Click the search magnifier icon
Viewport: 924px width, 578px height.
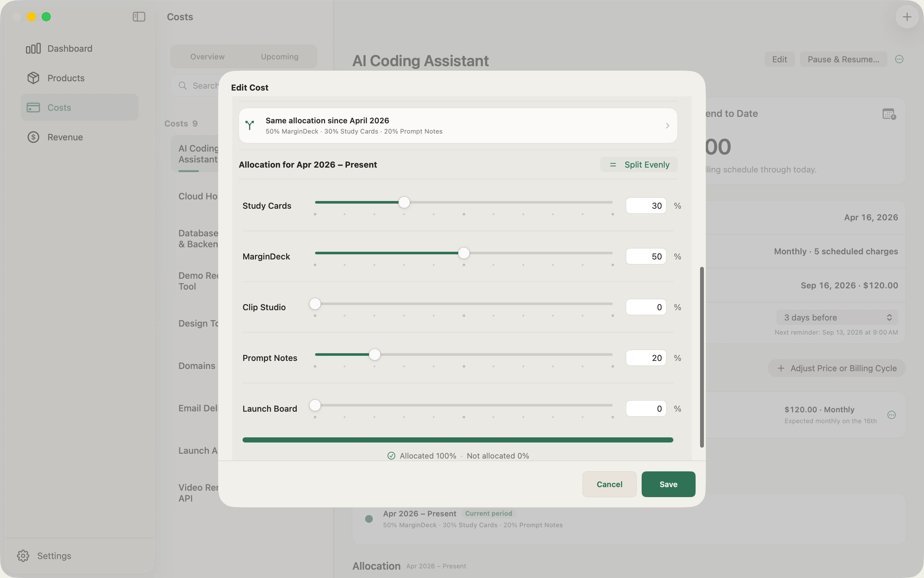pos(183,86)
